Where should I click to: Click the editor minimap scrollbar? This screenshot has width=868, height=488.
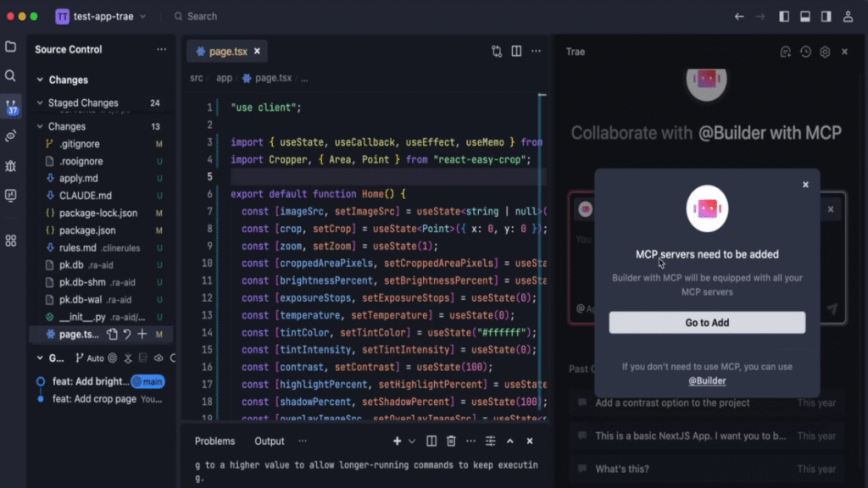pyautogui.click(x=542, y=254)
